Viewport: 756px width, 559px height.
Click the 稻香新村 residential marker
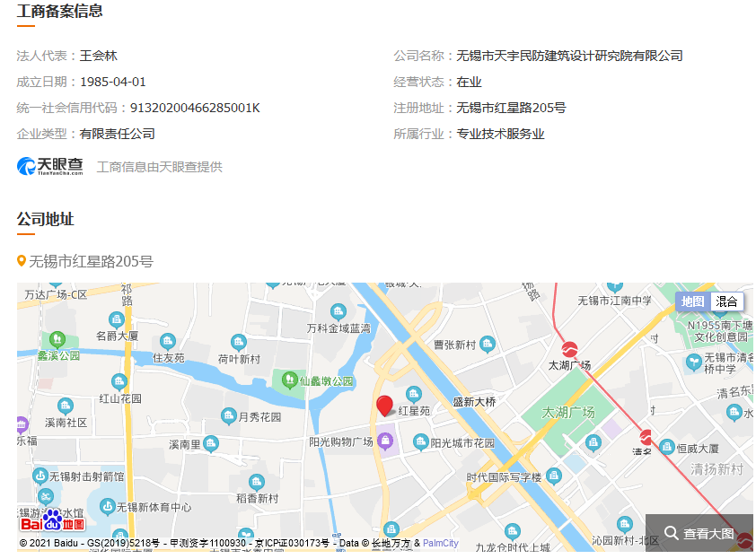coord(257,482)
